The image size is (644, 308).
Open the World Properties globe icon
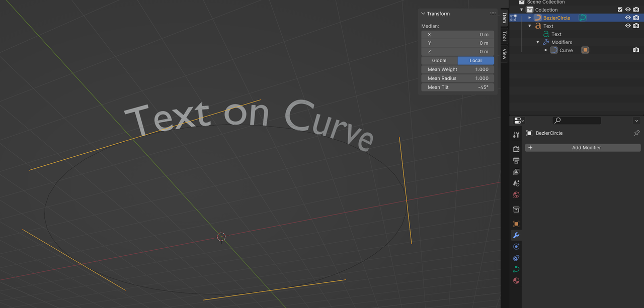pos(516,194)
